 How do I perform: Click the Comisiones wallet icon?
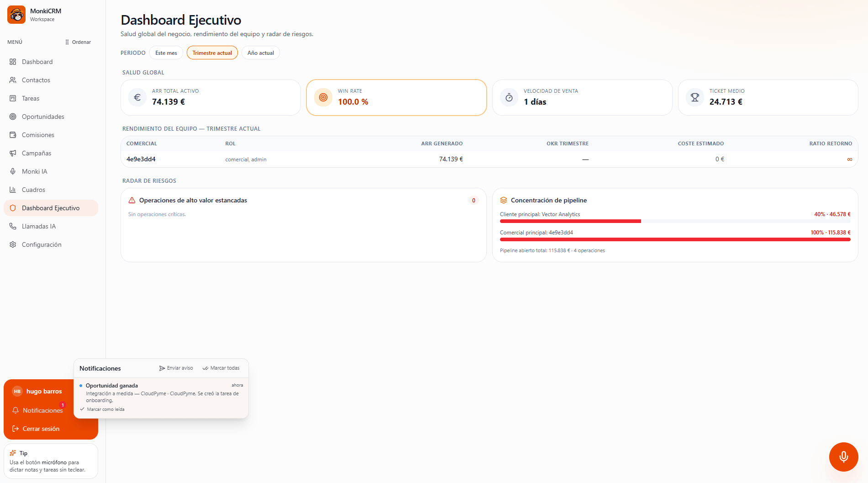[x=13, y=135]
